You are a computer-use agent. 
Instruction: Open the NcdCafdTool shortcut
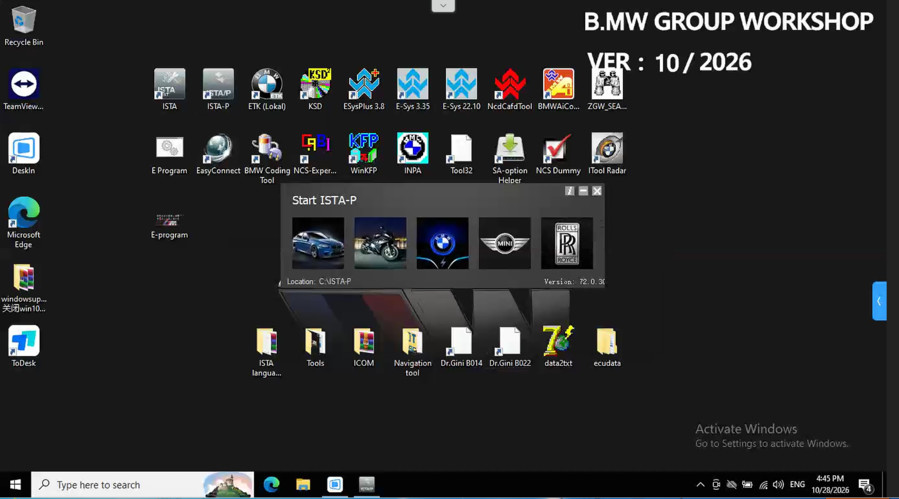point(510,84)
